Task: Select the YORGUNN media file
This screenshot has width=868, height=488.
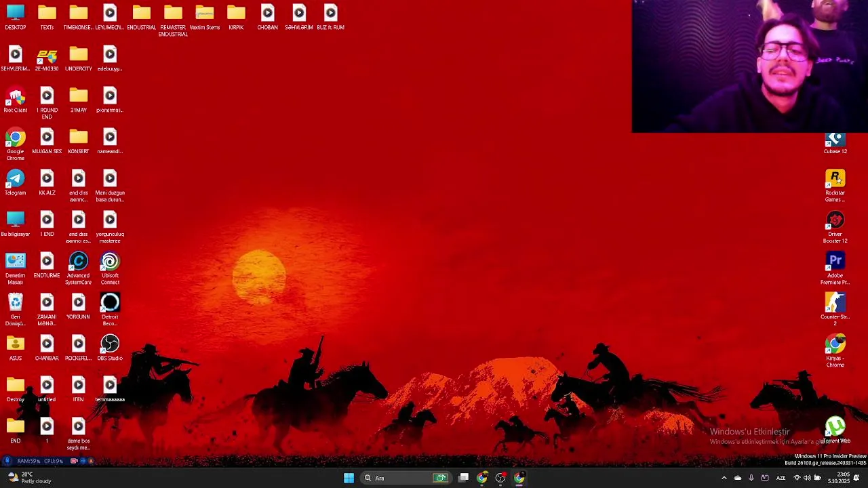Action: coord(78,307)
